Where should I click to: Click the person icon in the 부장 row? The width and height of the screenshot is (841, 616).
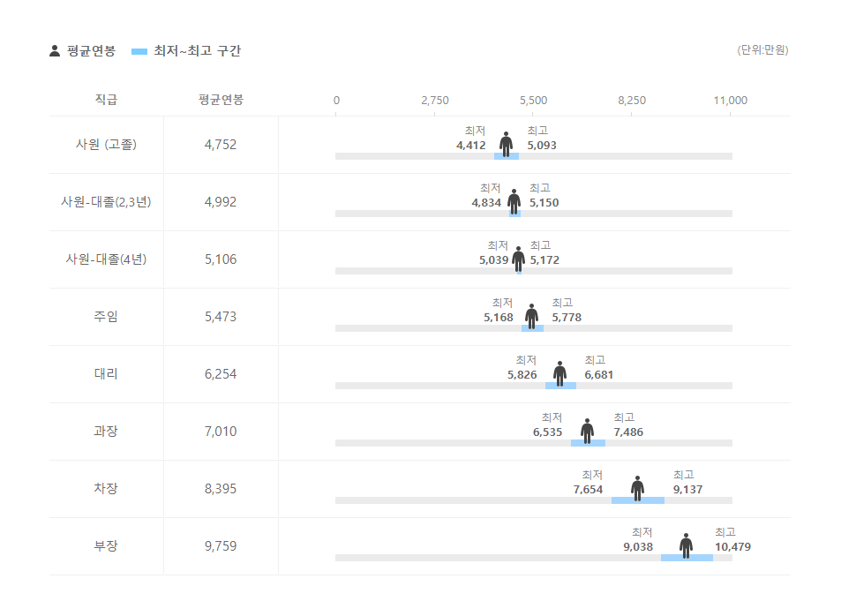click(x=686, y=545)
